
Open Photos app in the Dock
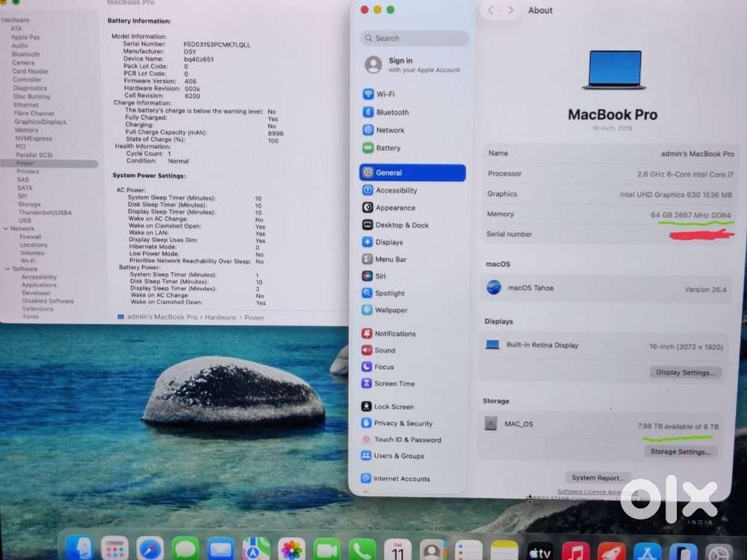coord(291,549)
